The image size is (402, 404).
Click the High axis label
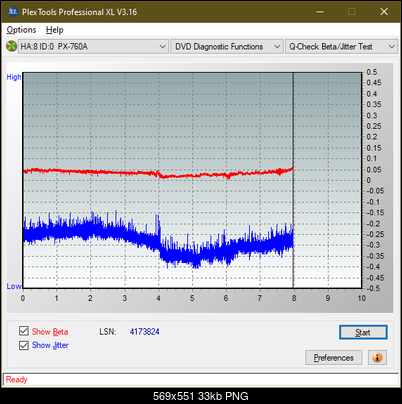click(x=14, y=77)
